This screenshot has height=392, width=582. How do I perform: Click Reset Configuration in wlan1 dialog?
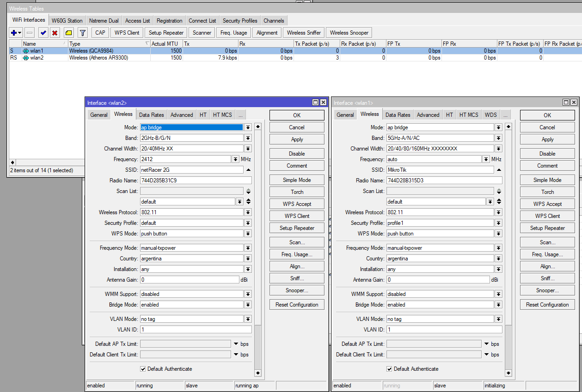pos(547,305)
